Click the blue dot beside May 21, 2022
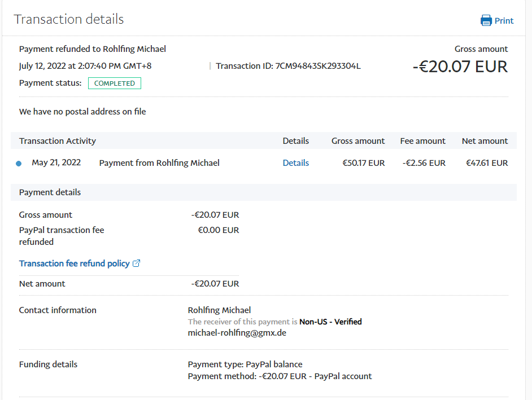The width and height of the screenshot is (532, 400). click(19, 164)
